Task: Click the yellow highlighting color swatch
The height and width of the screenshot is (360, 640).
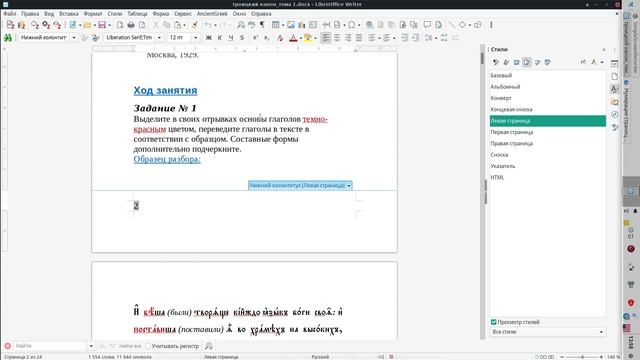Action: click(x=308, y=38)
